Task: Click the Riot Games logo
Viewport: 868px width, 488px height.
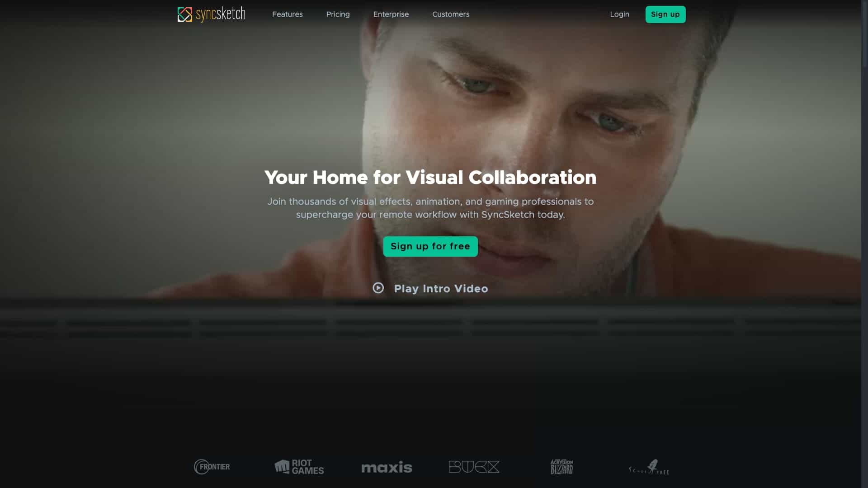Action: pos(299,467)
